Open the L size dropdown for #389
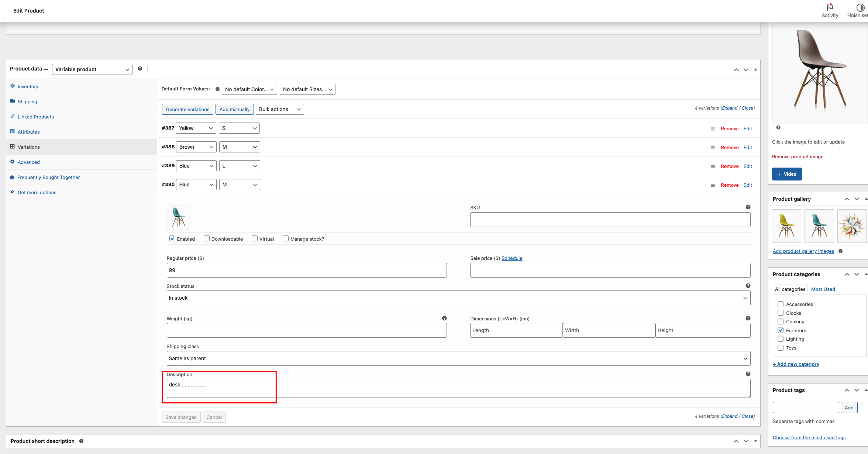 click(x=240, y=166)
